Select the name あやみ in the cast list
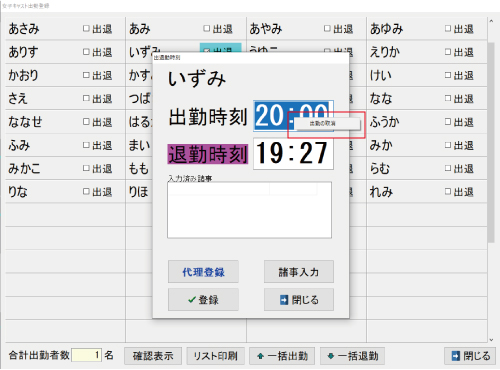This screenshot has height=370, width=500. [x=266, y=29]
